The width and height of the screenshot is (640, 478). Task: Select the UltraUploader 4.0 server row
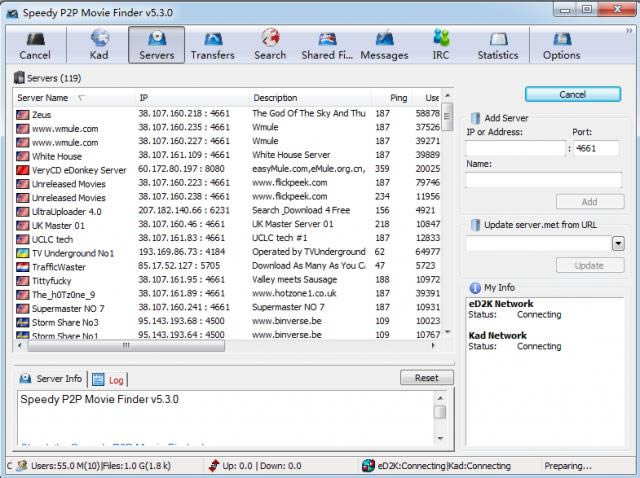tap(228, 211)
